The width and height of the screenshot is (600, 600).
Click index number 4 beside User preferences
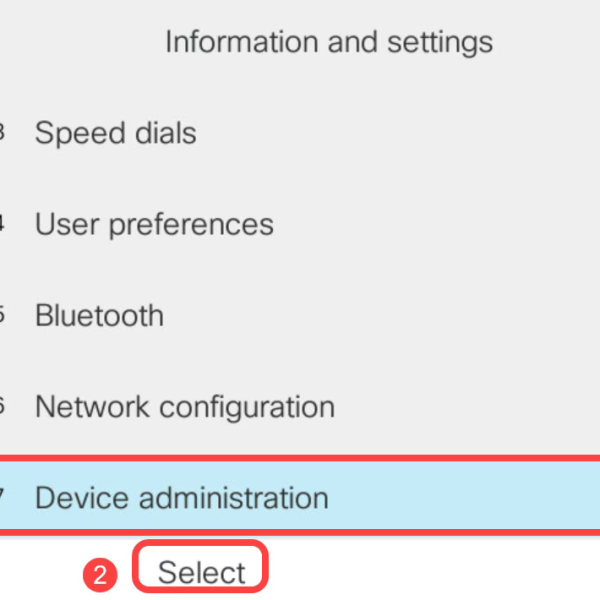[2, 224]
